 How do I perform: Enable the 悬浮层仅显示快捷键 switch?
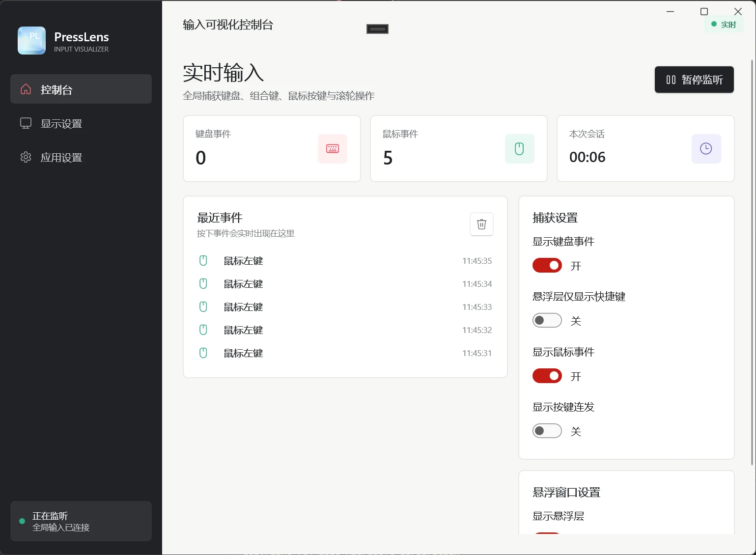[x=547, y=321]
